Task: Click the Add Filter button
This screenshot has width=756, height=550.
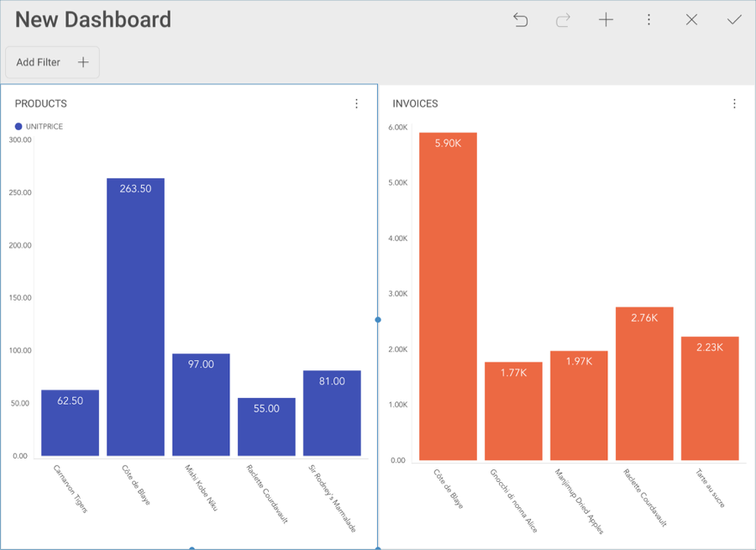Action: click(x=53, y=62)
